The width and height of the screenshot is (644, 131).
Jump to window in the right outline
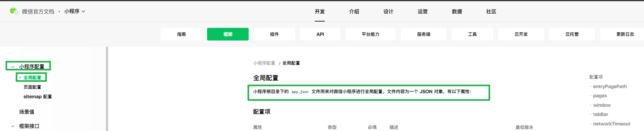602,105
